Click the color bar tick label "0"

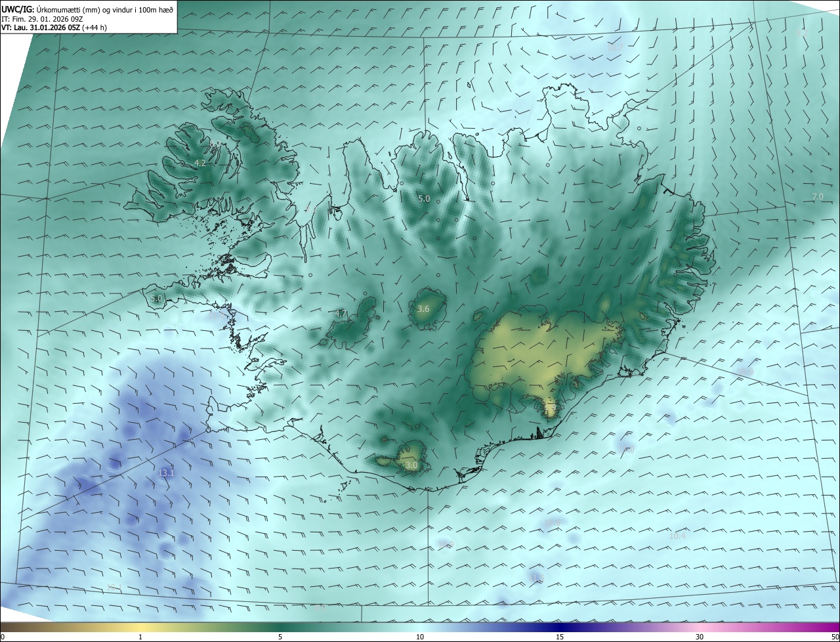pyautogui.click(x=3, y=637)
